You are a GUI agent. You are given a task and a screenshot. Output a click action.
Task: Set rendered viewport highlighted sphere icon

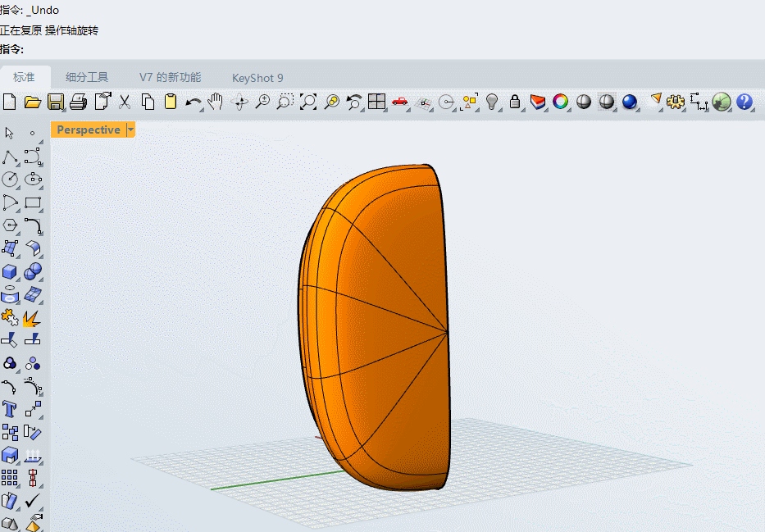[607, 102]
